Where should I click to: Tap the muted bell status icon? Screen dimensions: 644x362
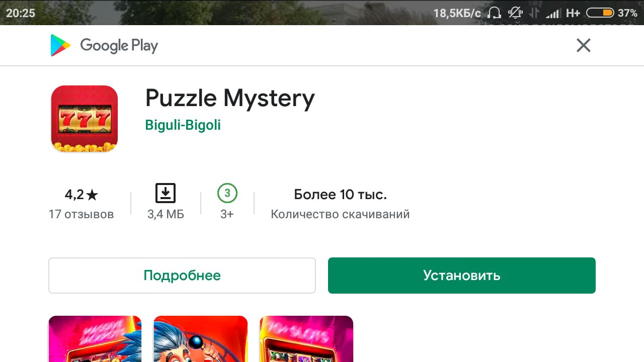(515, 13)
